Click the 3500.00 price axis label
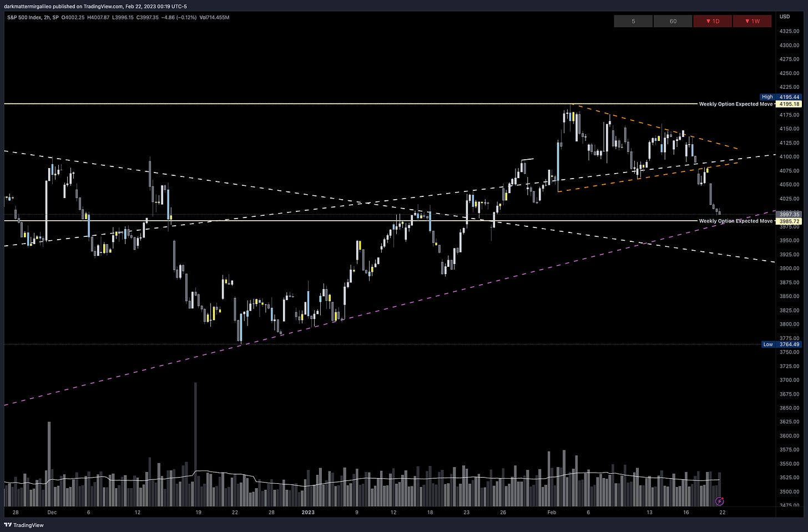808x532 pixels. pyautogui.click(x=789, y=492)
